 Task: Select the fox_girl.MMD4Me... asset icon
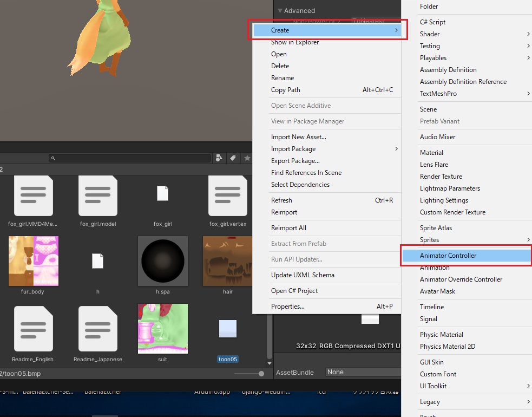pos(33,196)
